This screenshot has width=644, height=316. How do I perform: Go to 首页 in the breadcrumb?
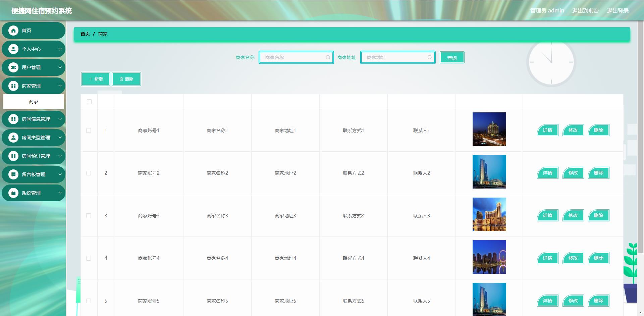coord(85,34)
